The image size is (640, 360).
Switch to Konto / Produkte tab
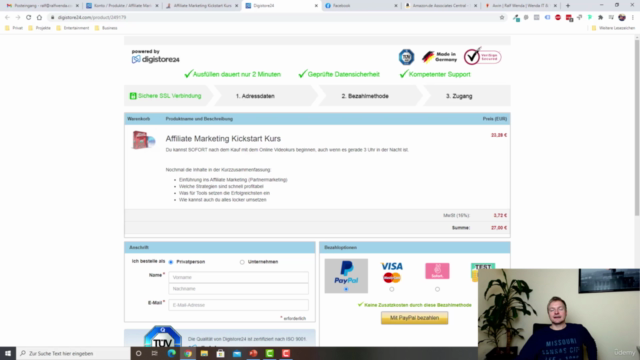[x=122, y=6]
